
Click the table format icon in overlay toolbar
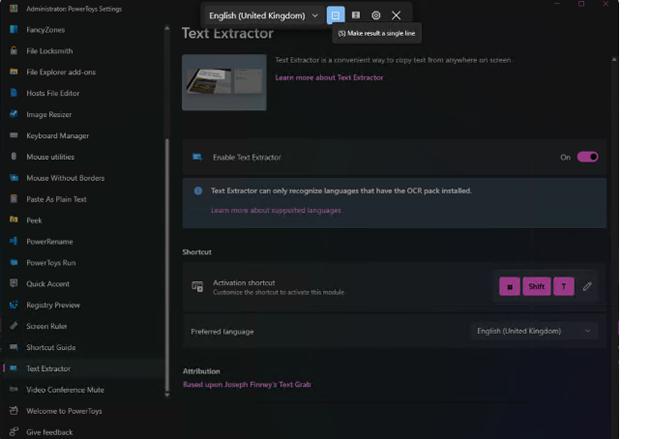pyautogui.click(x=356, y=15)
